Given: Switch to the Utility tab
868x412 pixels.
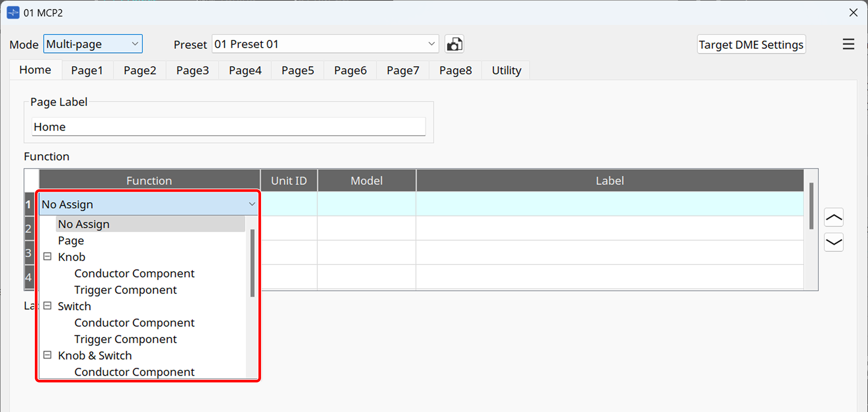Looking at the screenshot, I should (x=506, y=70).
